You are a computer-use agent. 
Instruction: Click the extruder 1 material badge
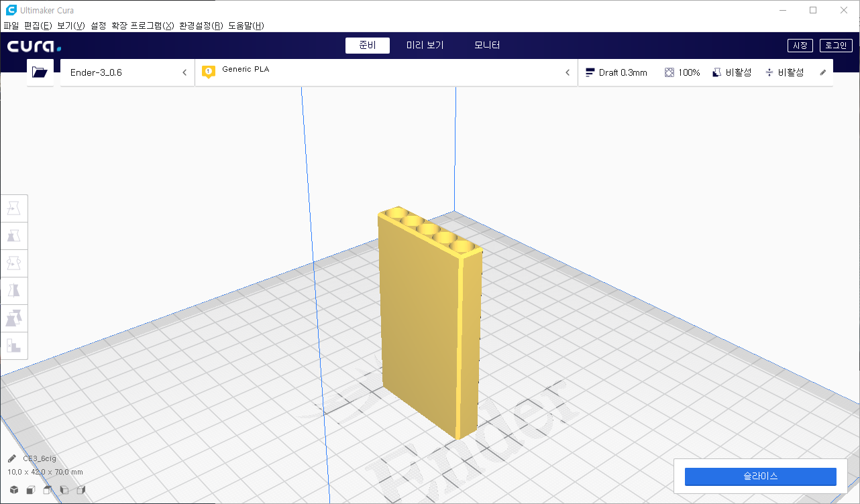[209, 72]
